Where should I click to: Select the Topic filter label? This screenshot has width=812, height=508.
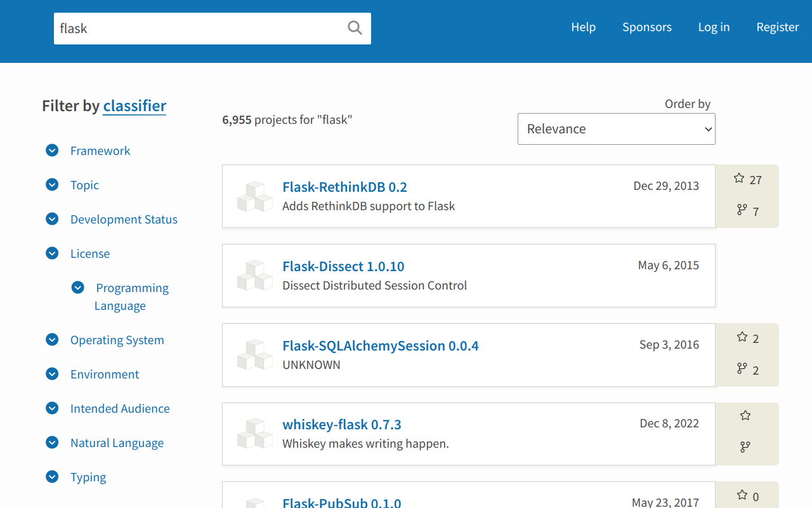tap(84, 185)
